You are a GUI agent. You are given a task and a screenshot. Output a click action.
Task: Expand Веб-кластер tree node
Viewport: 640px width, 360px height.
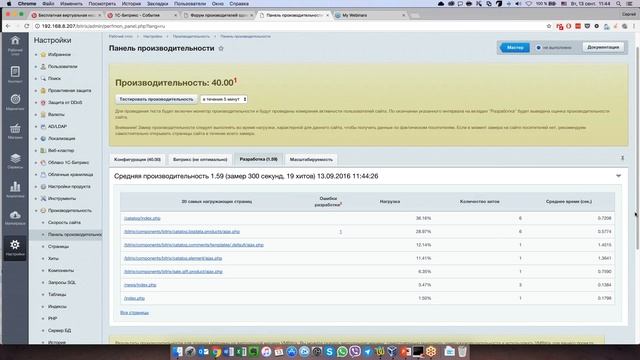[x=36, y=151]
